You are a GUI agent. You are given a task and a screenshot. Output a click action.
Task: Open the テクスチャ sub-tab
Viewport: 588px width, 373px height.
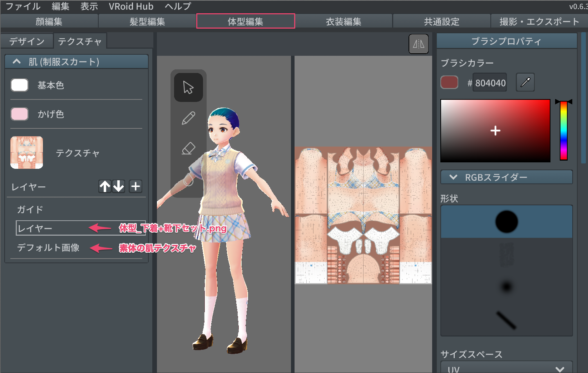[80, 41]
